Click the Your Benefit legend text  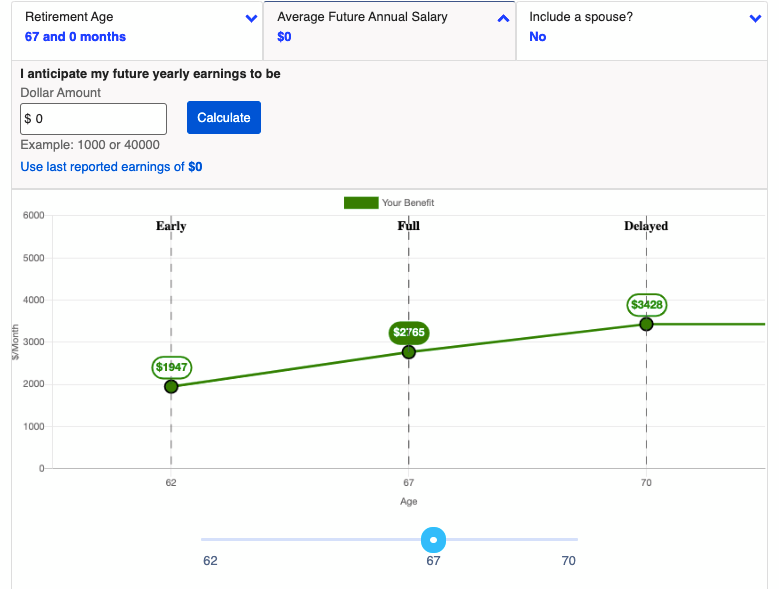point(408,203)
